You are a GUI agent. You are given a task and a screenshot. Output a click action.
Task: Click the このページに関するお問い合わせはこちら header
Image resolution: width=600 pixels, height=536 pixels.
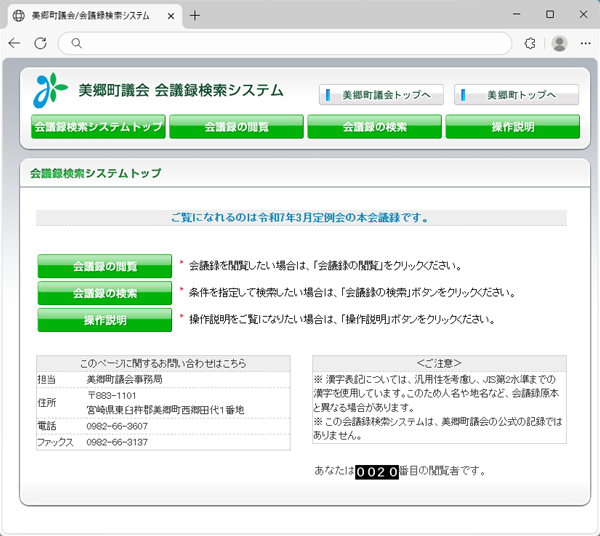[163, 363]
